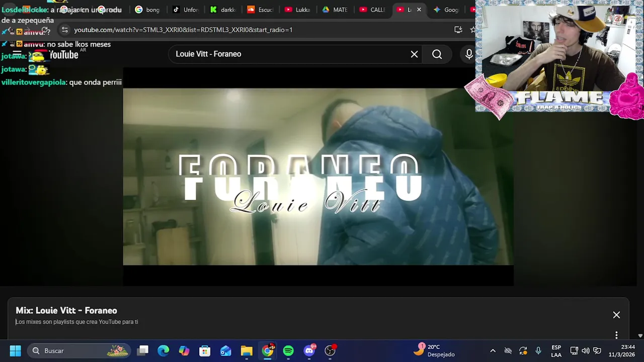Click the Chrome taskbar icon
Screen dimensions: 644x362
click(x=268, y=350)
